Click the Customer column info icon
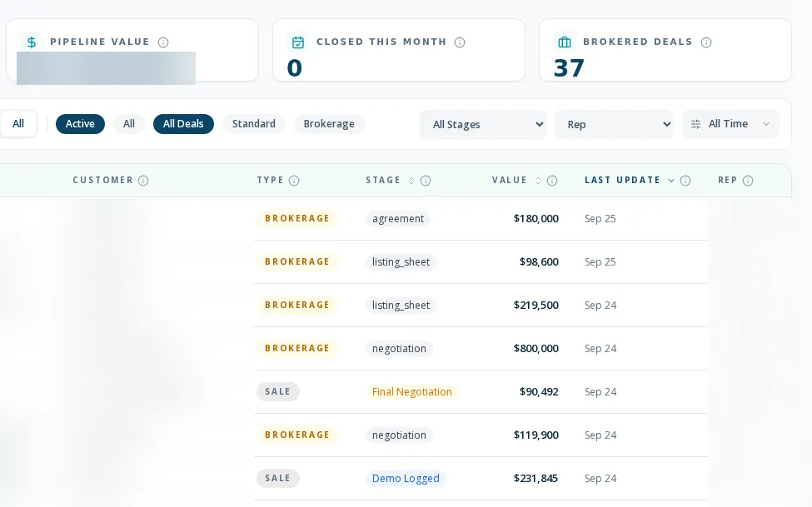Screen dimensions: 812x507 click(143, 180)
